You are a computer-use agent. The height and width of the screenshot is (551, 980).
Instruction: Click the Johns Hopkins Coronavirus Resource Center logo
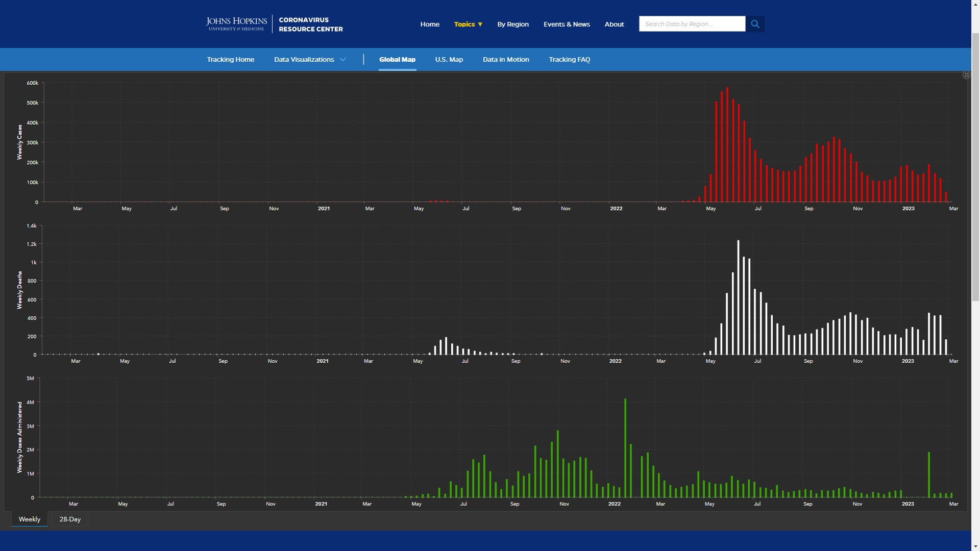275,24
